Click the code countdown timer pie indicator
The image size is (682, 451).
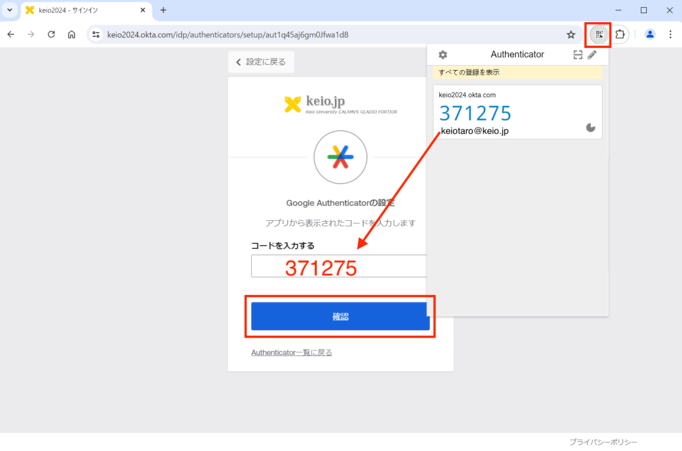590,128
